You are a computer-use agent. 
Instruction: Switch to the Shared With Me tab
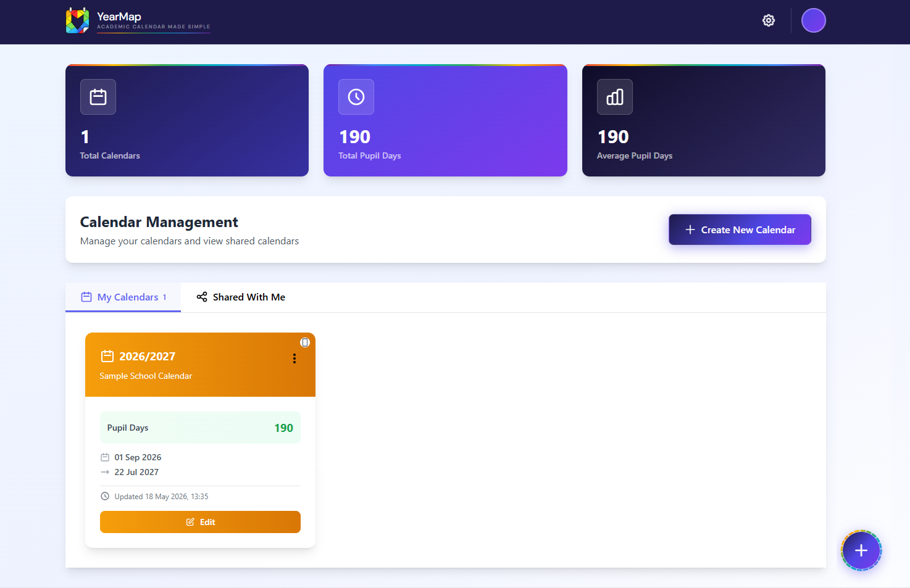tap(241, 297)
